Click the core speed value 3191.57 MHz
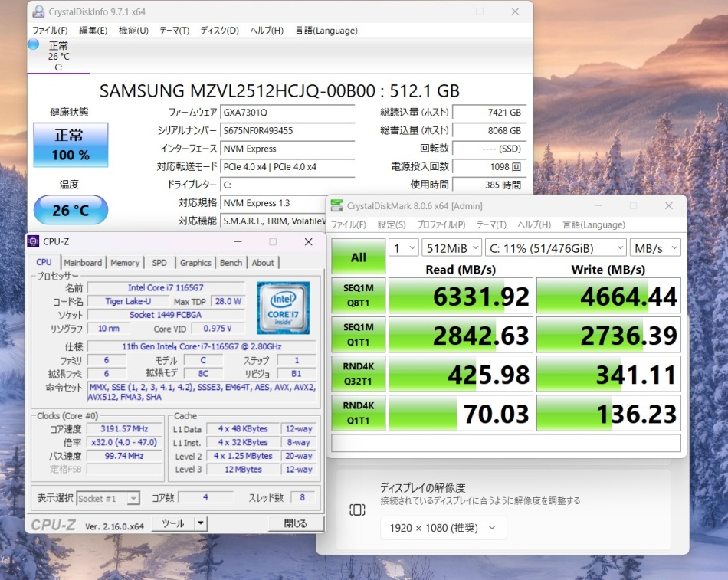 coord(124,428)
